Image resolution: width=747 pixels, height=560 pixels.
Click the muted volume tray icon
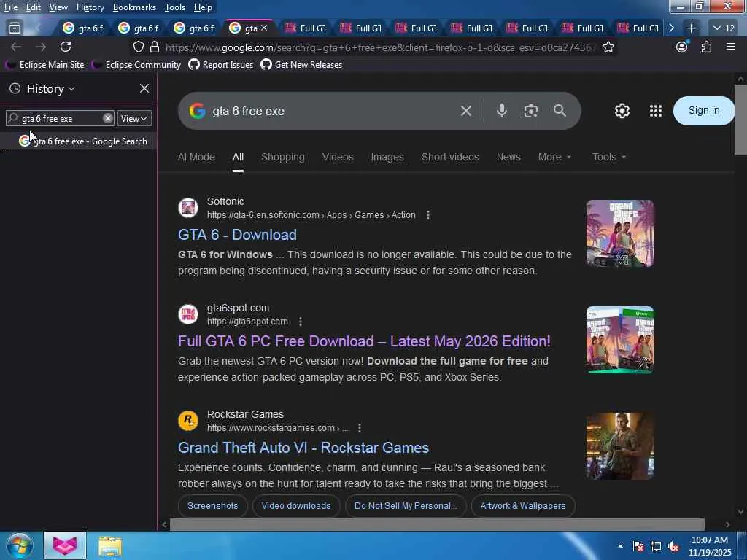point(673,547)
